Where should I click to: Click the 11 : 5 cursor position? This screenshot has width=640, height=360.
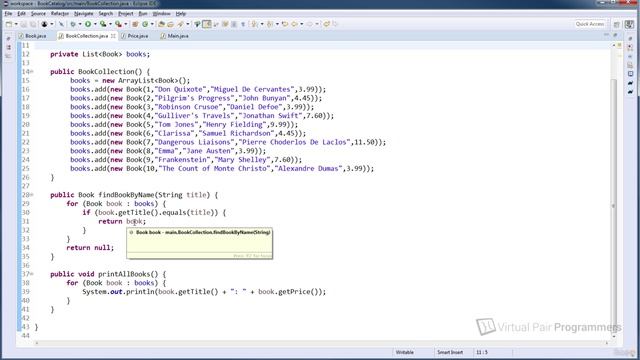[x=482, y=352]
